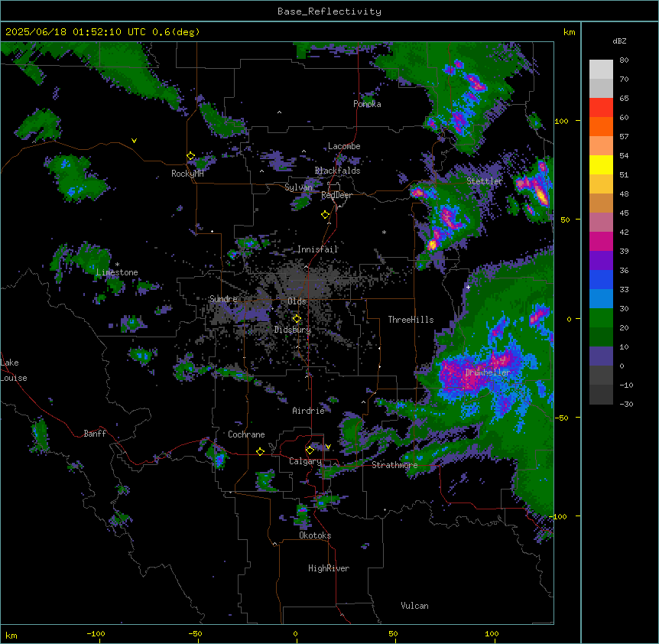Pick the magenta 42 dBZ legend swatch
The width and height of the screenshot is (659, 644).
(601, 241)
